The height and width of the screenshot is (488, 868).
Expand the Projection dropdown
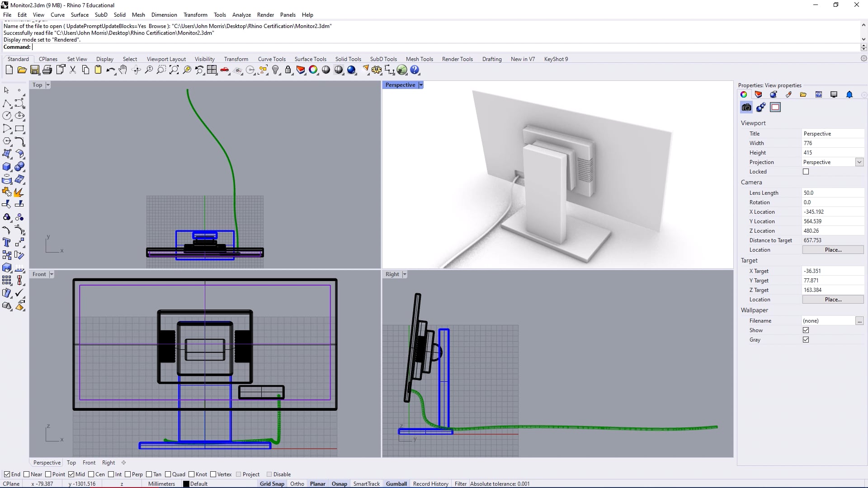point(859,162)
